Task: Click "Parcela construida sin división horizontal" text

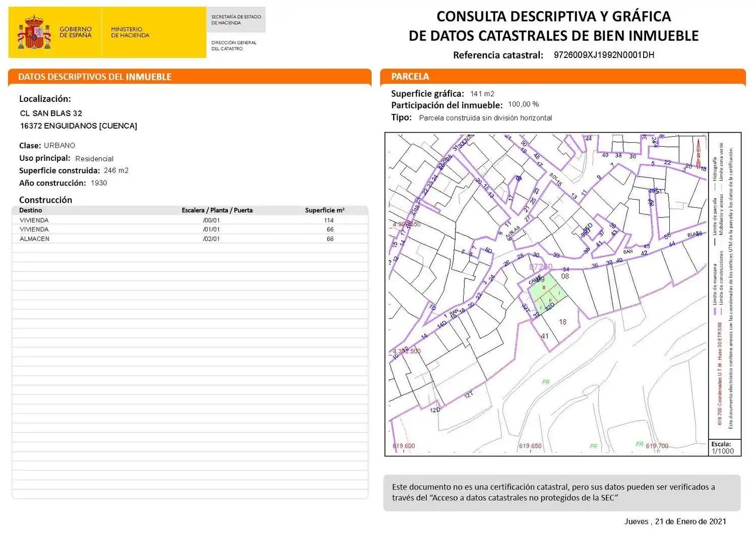Action: 485,118
